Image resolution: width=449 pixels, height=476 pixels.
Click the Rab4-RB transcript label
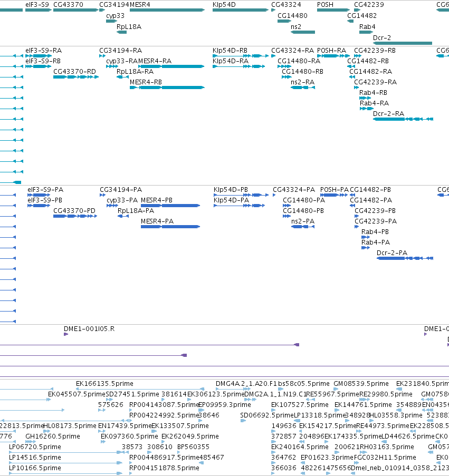[x=373, y=93]
